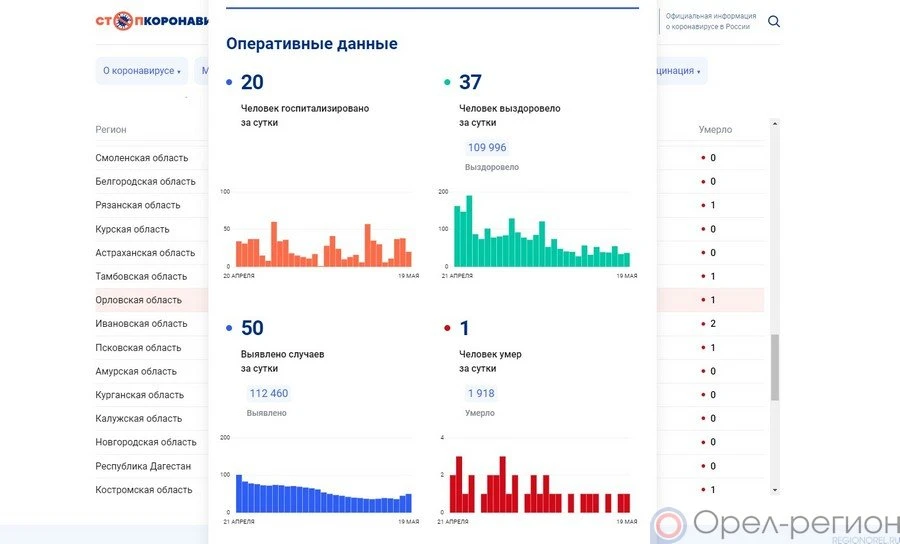
Task: Click the region table scrollbar thumb
Action: pyautogui.click(x=774, y=367)
